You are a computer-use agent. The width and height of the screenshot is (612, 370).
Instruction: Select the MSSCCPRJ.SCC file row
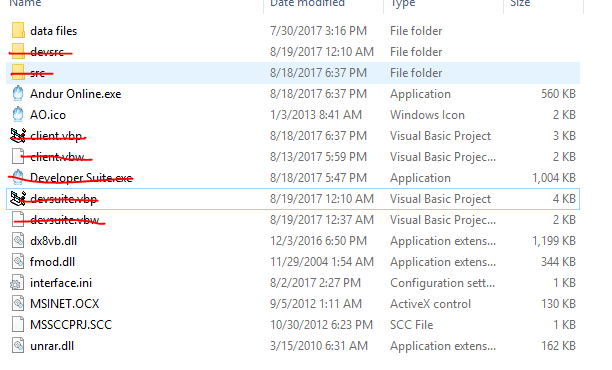293,325
